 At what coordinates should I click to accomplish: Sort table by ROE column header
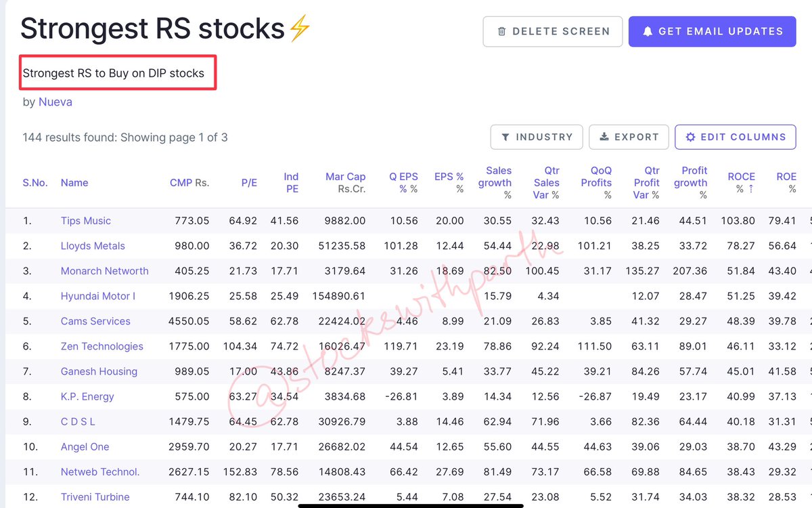click(x=786, y=183)
